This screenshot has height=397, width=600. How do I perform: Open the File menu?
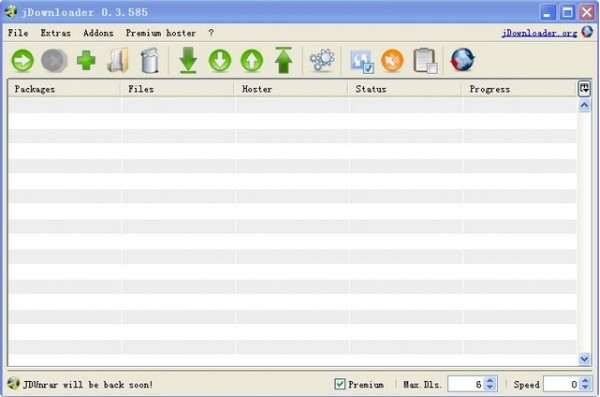pos(18,33)
